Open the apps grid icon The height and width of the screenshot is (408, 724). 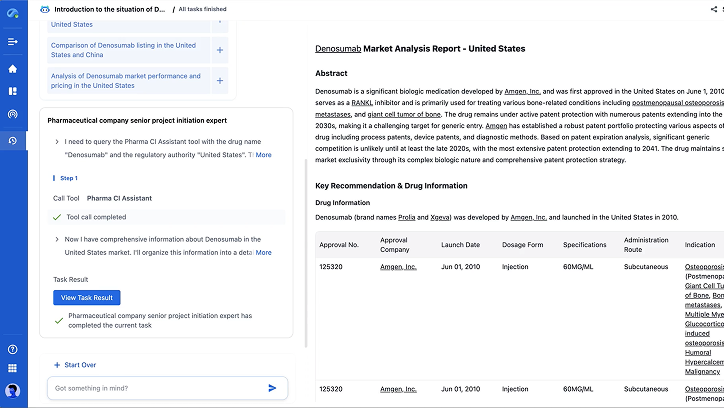(x=13, y=368)
